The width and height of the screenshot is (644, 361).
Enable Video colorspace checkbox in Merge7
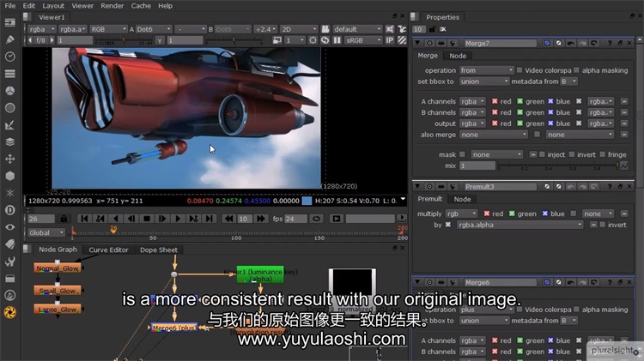point(519,70)
